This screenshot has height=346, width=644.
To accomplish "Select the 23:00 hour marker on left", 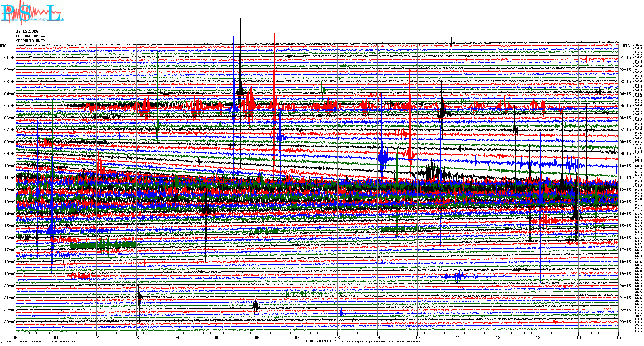I will [10, 322].
